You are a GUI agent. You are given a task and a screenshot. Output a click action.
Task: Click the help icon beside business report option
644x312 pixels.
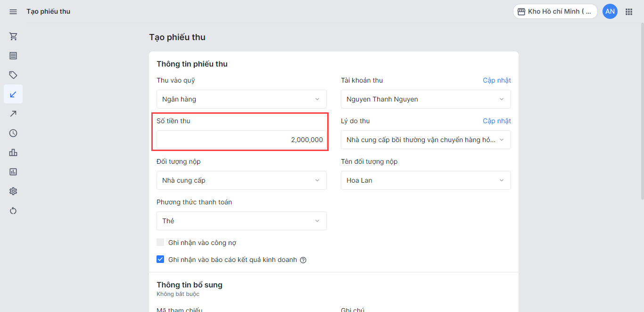click(303, 260)
